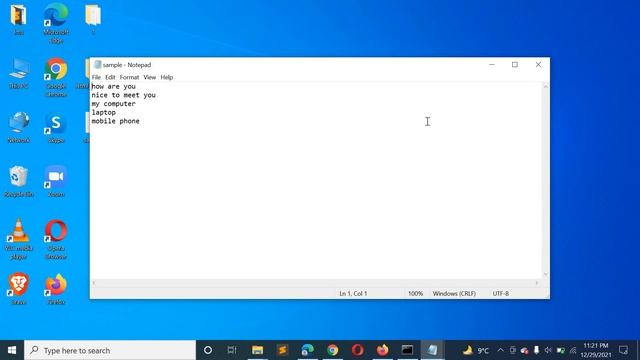Open the Windows Start menu

12,350
